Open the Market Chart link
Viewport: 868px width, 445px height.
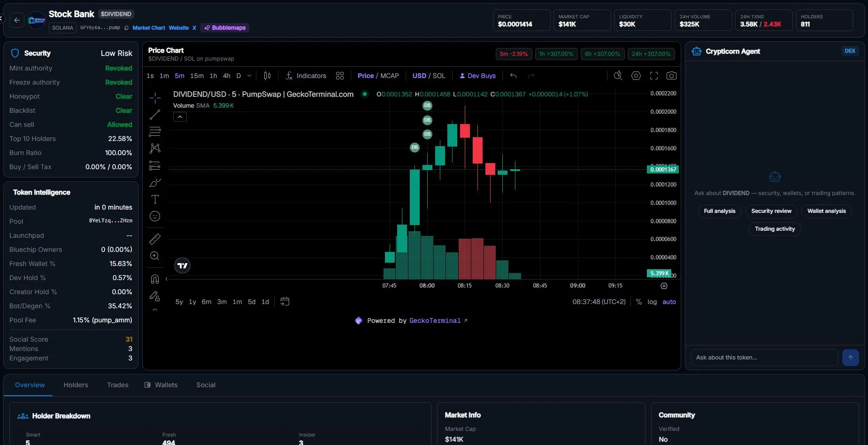[x=149, y=28]
